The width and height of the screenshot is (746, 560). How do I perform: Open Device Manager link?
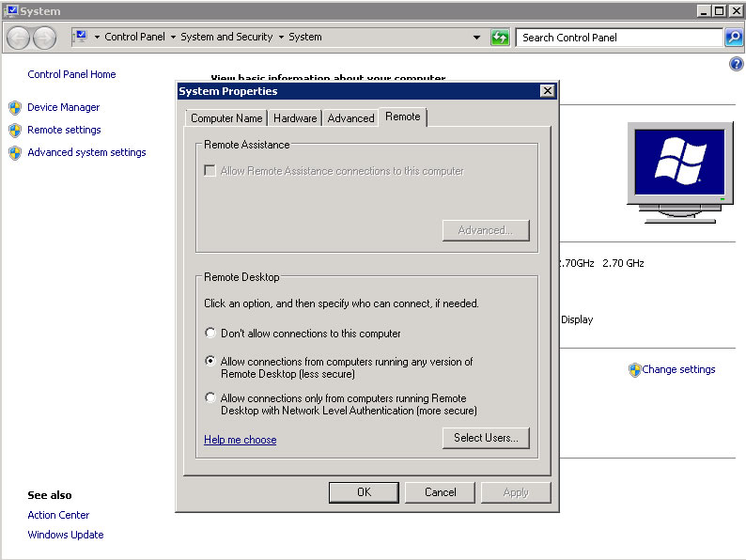pos(64,107)
